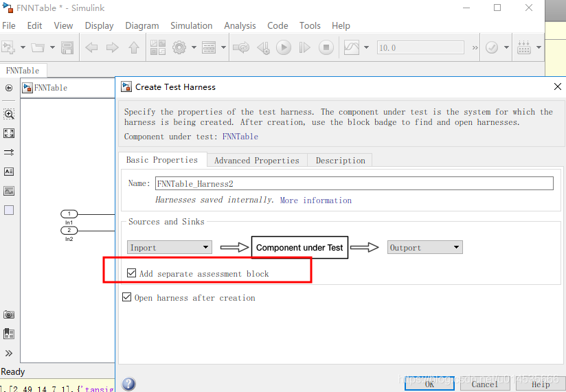
Task: Close the Create Test Harness dialog
Action: click(x=557, y=87)
